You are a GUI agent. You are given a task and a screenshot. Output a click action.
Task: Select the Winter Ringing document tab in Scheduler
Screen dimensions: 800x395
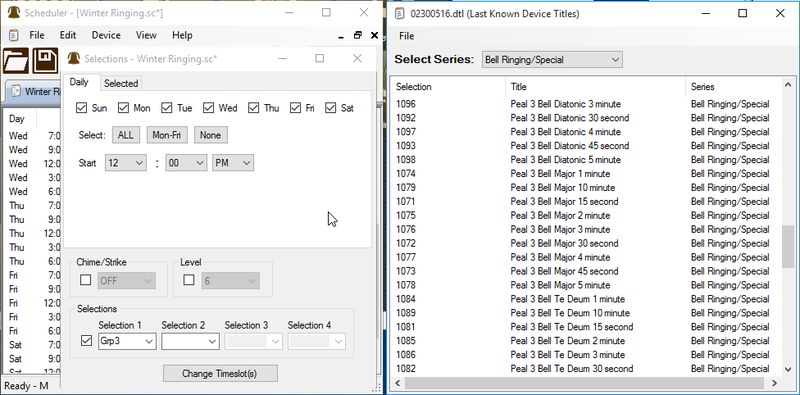point(33,91)
